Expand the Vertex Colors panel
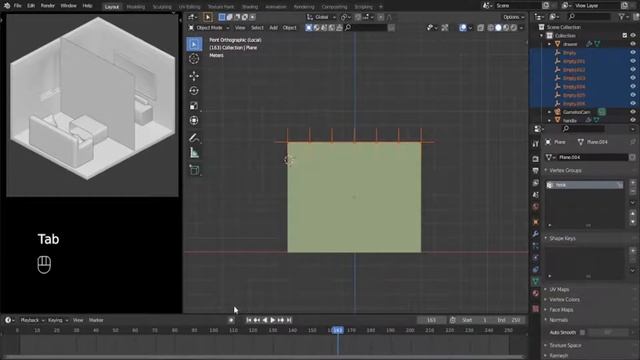This screenshot has width=640, height=360. (x=564, y=299)
